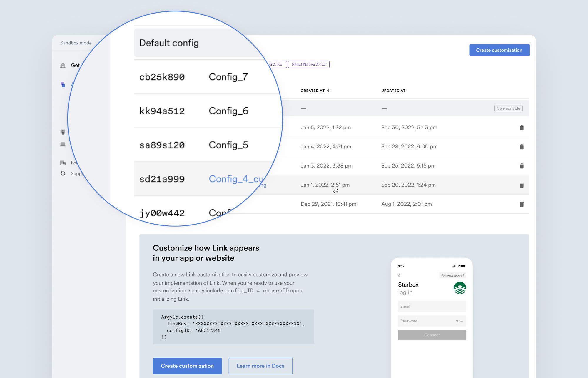Viewport: 588px width, 378px height.
Task: Open the Feedback chat bubbles icon
Action: tap(63, 163)
